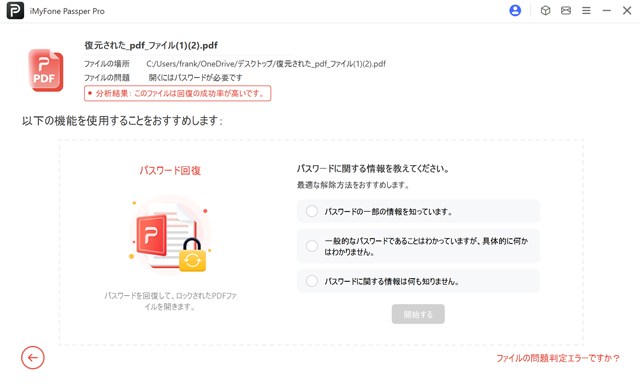Click the 開始する button
640x387 pixels.
(418, 314)
